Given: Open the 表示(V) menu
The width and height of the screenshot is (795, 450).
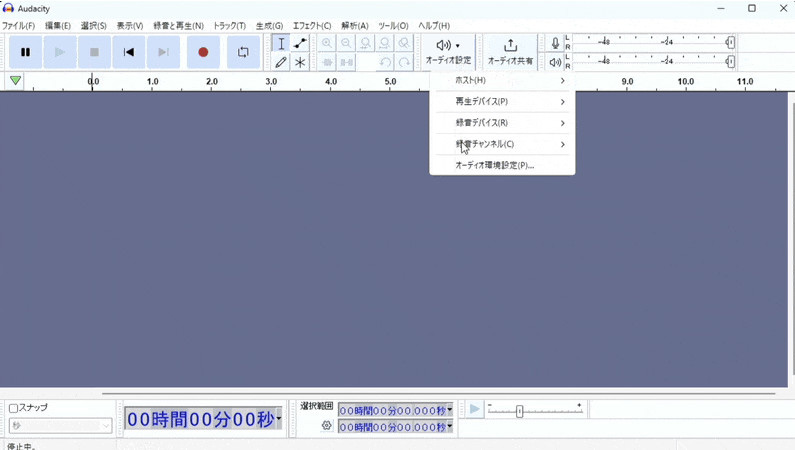Looking at the screenshot, I should tap(130, 25).
